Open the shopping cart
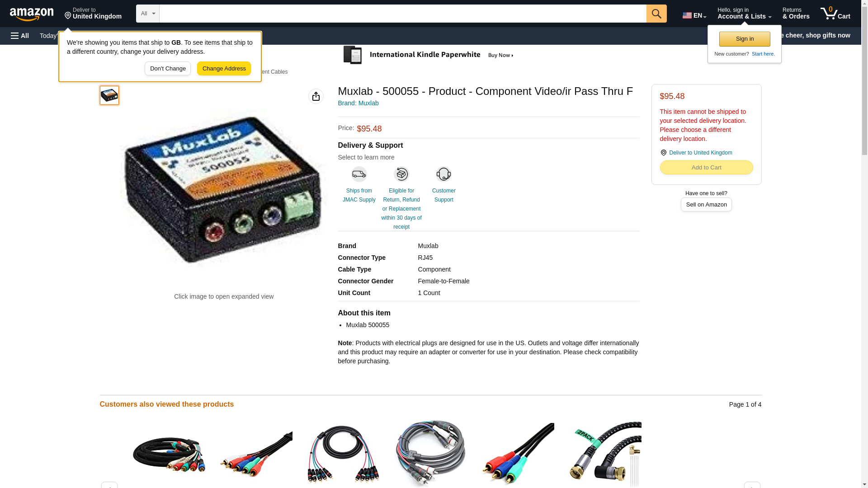 pos(835,13)
